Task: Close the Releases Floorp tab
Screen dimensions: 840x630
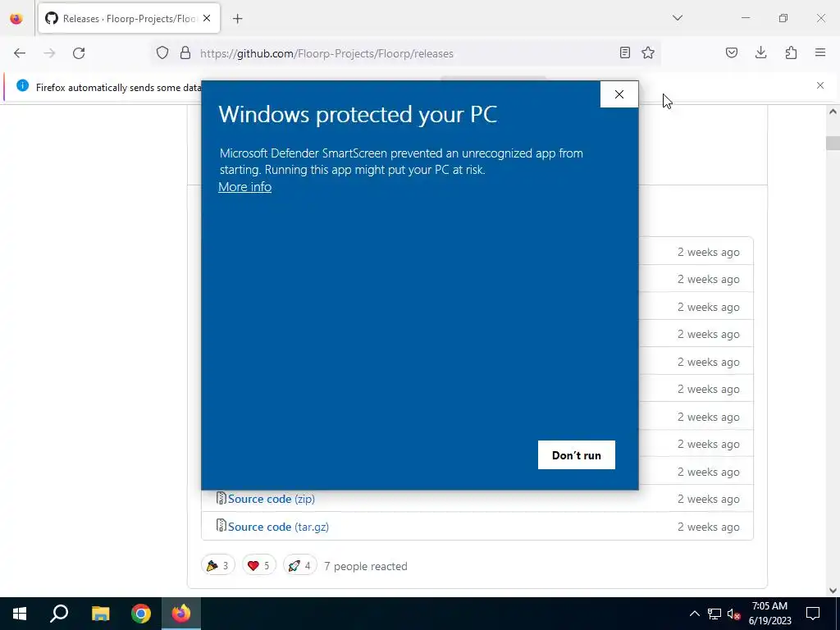Action: pos(207,18)
